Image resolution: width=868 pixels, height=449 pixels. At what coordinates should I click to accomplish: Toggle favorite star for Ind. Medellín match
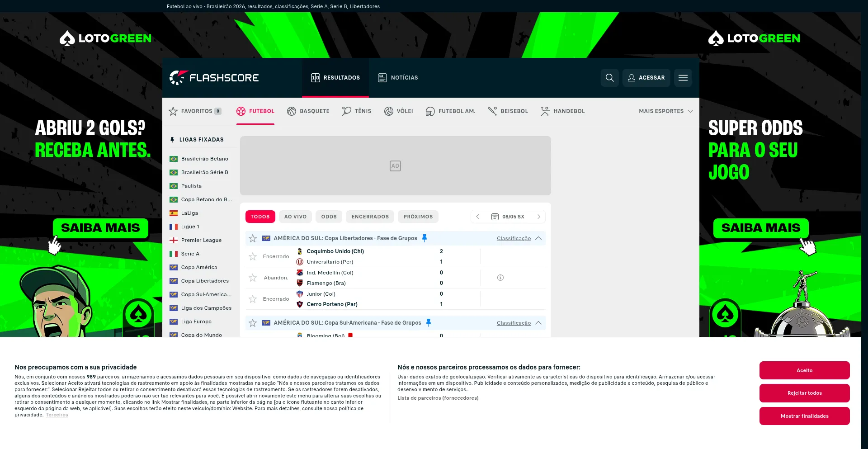click(x=253, y=278)
